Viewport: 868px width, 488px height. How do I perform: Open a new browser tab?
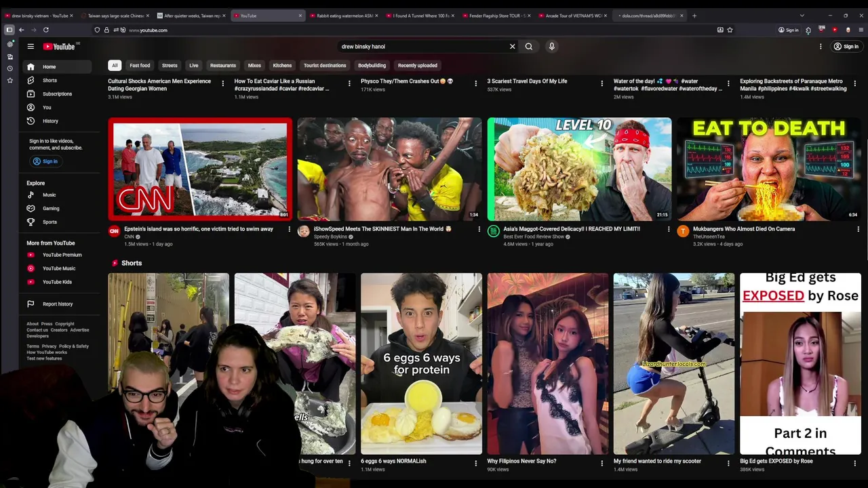[694, 16]
